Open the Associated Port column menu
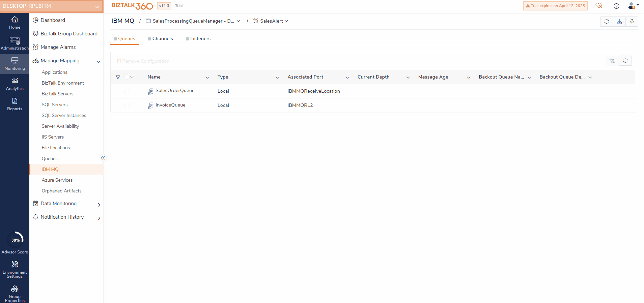 347,78
